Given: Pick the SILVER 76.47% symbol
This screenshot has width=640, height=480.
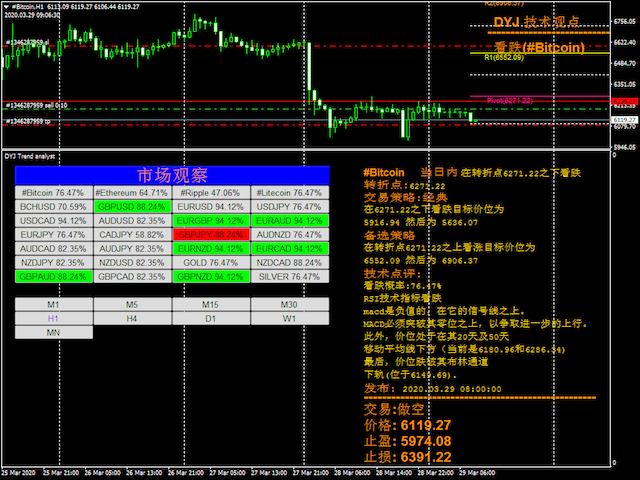Looking at the screenshot, I should 289,276.
